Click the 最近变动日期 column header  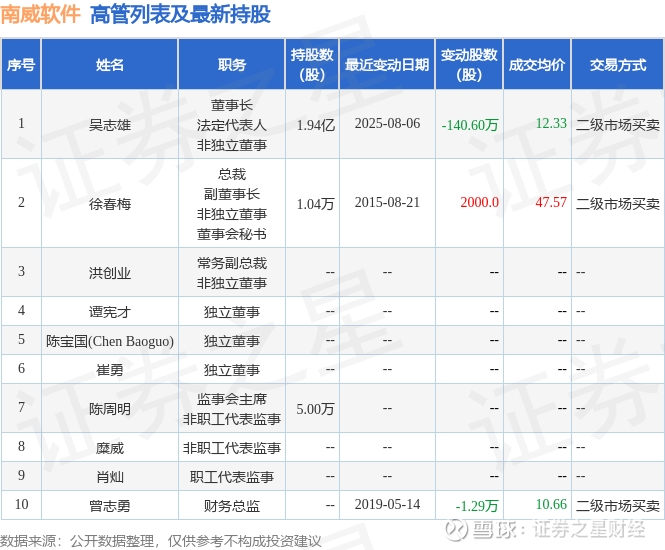pos(387,65)
